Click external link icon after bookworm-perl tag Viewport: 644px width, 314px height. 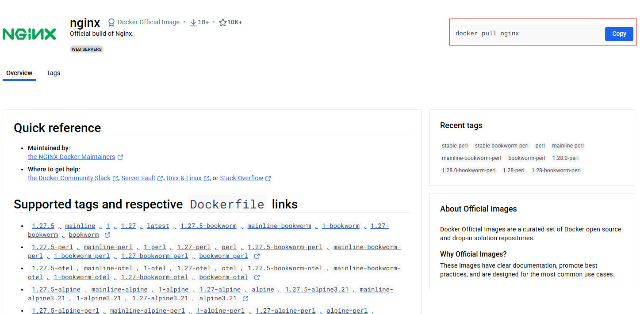tap(257, 256)
